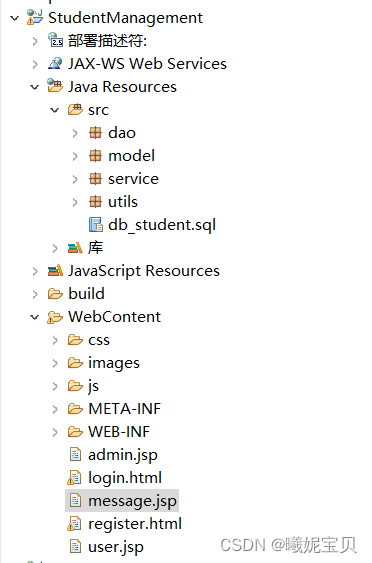The height and width of the screenshot is (563, 372).
Task: Expand the JavaScript Resources node
Action: pyautogui.click(x=35, y=271)
